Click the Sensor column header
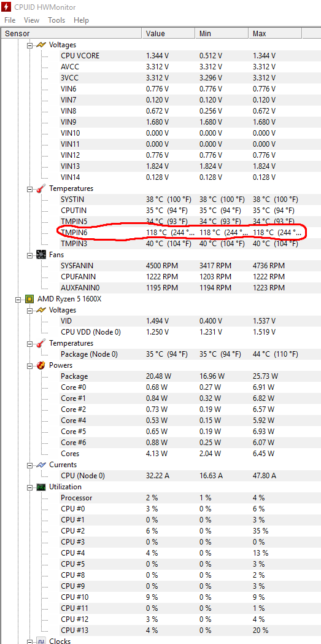The image size is (321, 644). coord(71,34)
